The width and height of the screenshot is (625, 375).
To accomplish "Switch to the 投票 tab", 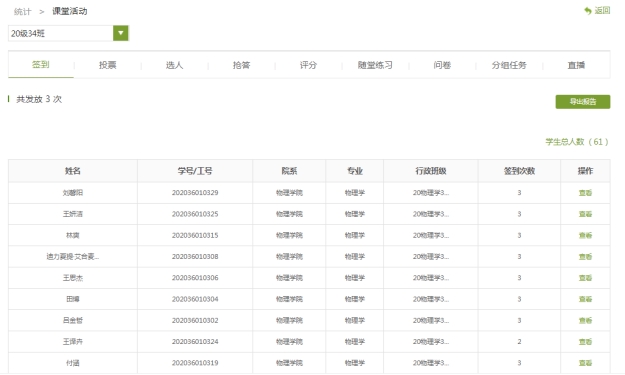I will coord(108,65).
